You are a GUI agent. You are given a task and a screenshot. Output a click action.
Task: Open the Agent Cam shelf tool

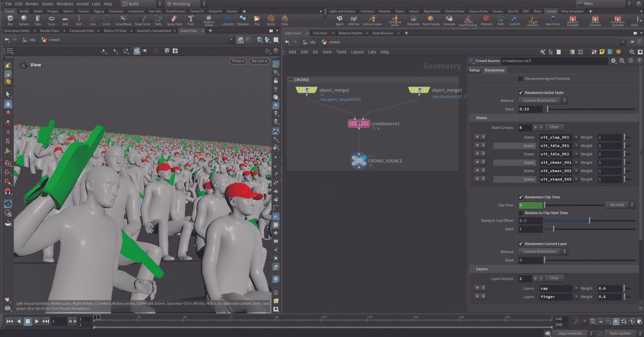(x=553, y=21)
